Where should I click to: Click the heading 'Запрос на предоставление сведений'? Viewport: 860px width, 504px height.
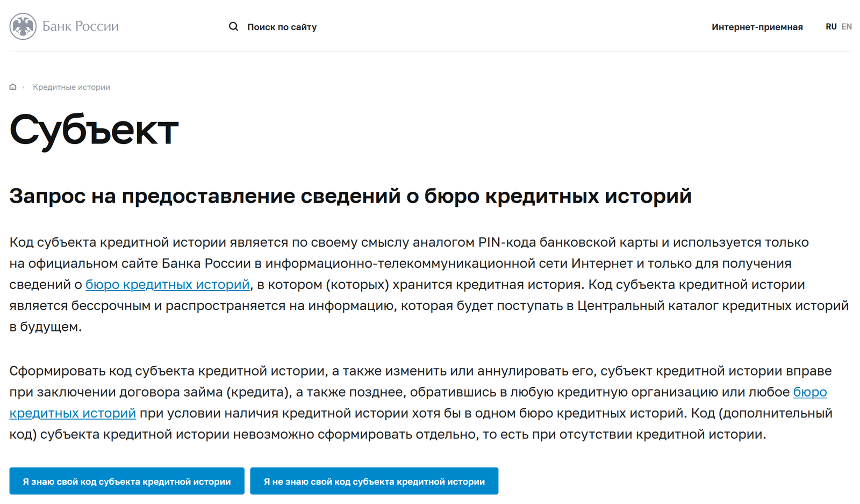pyautogui.click(x=350, y=196)
